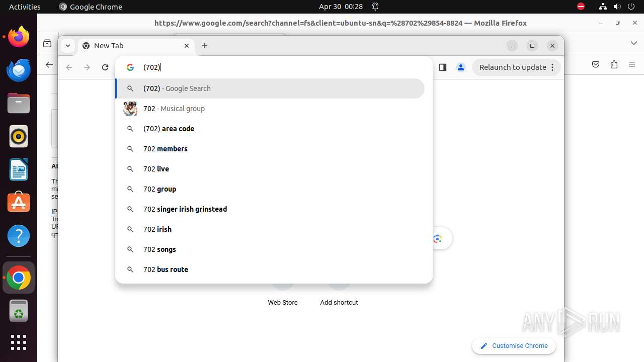Open Ubuntu Software store icon
Screen dimensions: 644x362
click(x=19, y=203)
